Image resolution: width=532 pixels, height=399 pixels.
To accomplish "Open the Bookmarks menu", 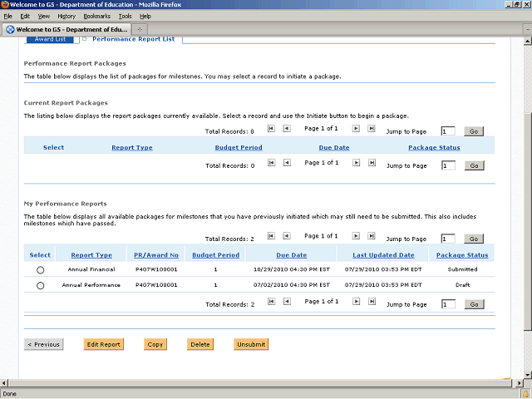I will pyautogui.click(x=96, y=16).
